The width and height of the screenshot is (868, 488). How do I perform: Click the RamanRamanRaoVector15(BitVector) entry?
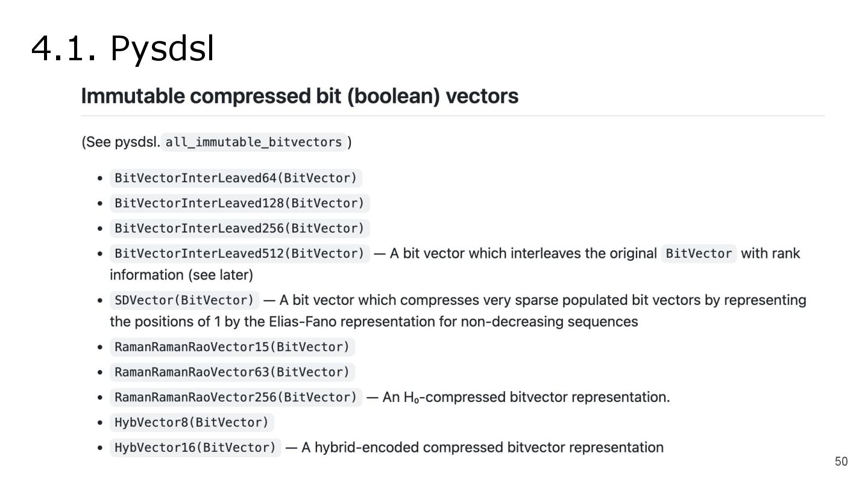[x=232, y=347]
